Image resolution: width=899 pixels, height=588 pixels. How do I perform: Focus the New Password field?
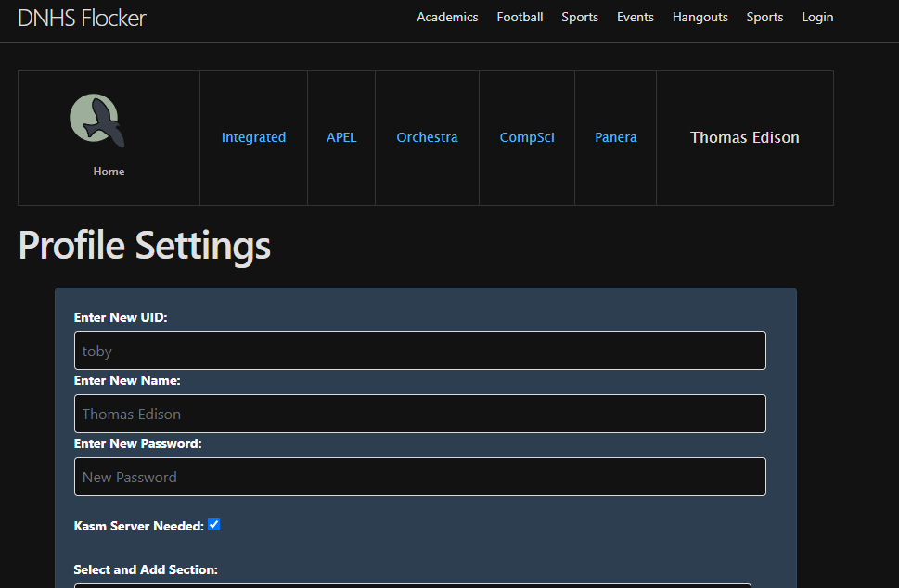pos(419,477)
